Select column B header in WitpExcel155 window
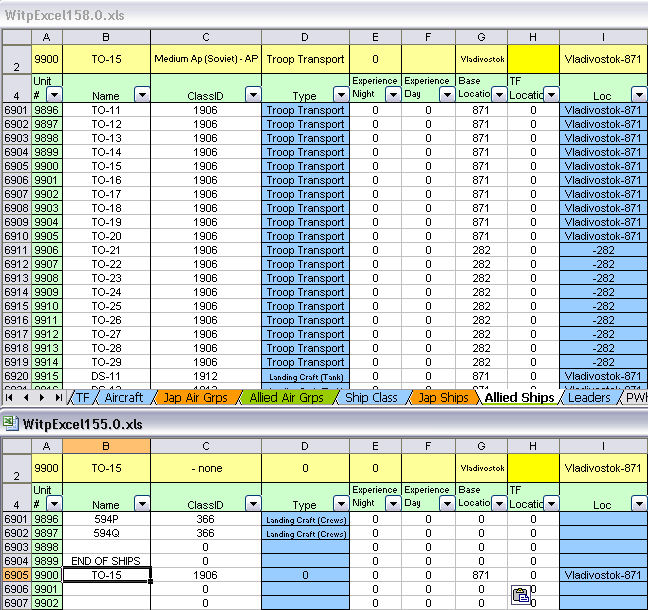The height and width of the screenshot is (610, 648). coord(106,446)
